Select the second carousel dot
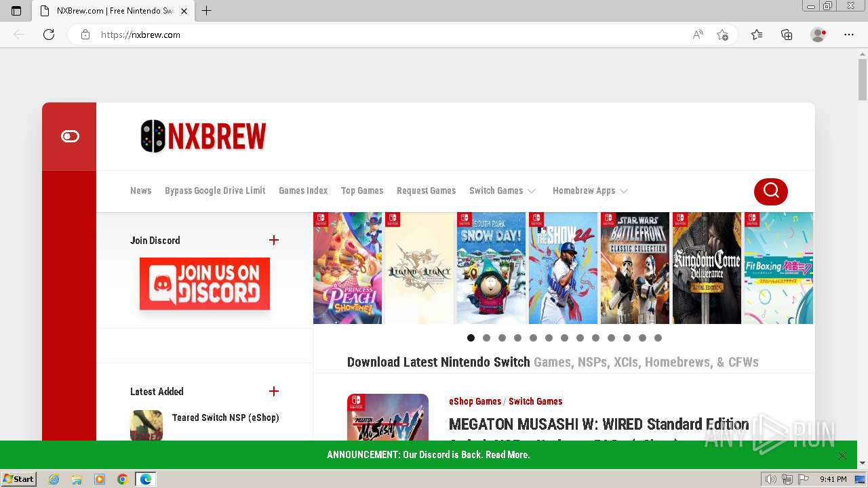The height and width of the screenshot is (488, 868). [x=486, y=338]
